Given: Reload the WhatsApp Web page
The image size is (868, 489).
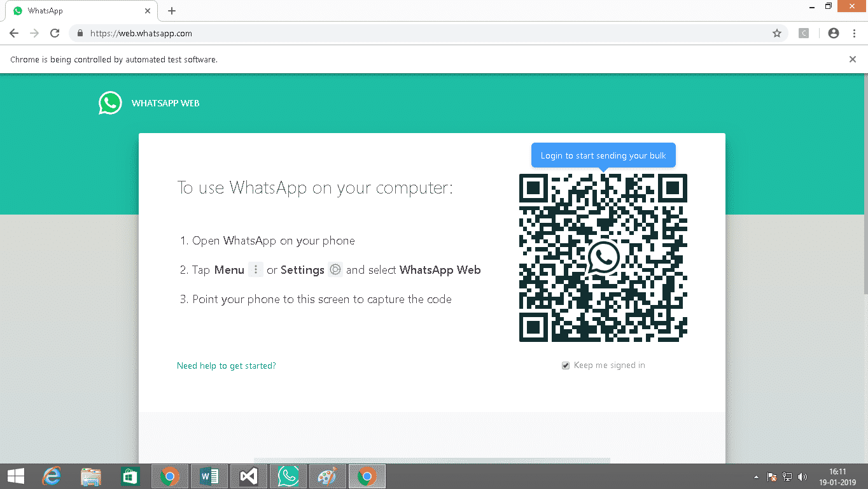Looking at the screenshot, I should pos(55,33).
